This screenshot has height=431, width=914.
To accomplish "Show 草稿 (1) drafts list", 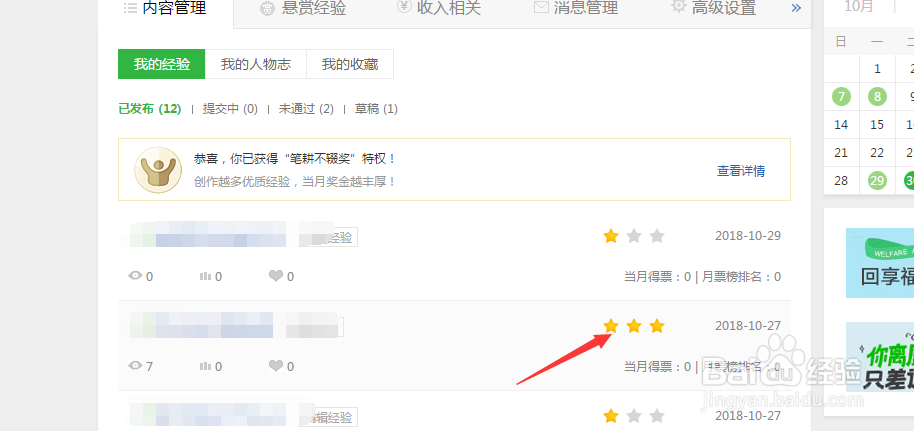I will [377, 109].
